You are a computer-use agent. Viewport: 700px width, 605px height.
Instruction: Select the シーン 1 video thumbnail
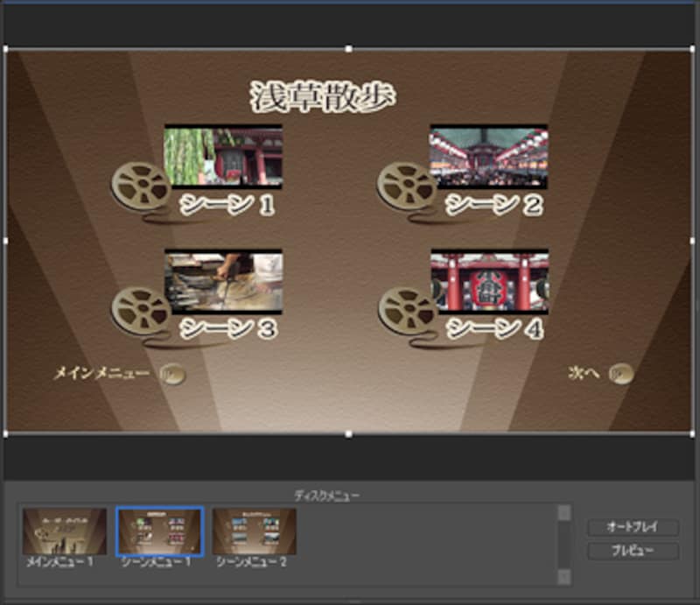pos(223,157)
